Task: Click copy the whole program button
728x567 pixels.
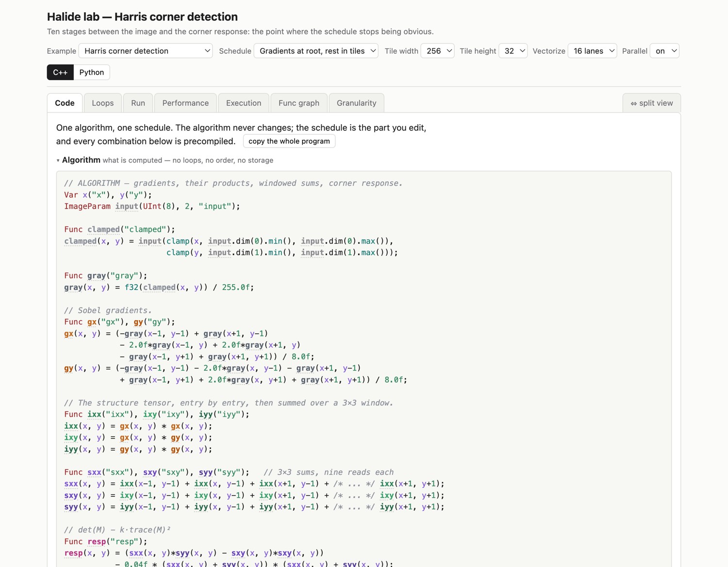Action: pos(289,141)
